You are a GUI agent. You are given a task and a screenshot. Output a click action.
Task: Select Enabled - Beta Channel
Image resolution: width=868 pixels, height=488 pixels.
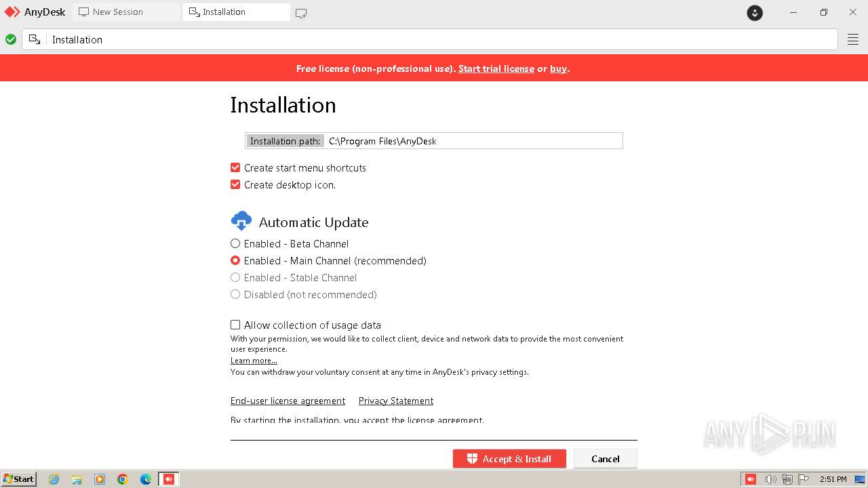tap(235, 243)
